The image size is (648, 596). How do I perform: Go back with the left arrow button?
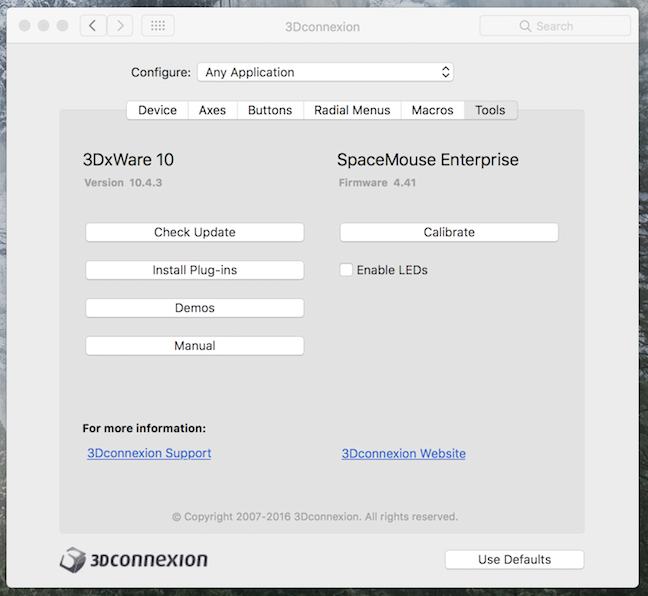(x=93, y=26)
